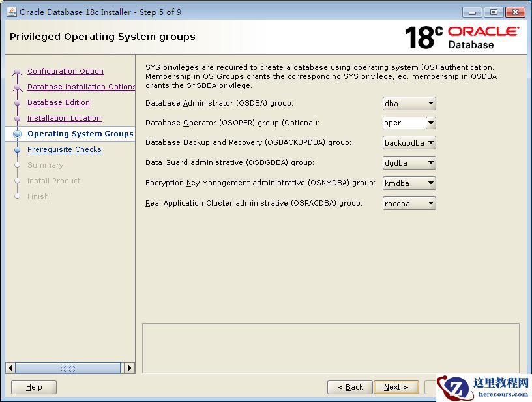Click the right arrow of the sidebar scrollbar
The height and width of the screenshot is (402, 532).
click(x=130, y=368)
